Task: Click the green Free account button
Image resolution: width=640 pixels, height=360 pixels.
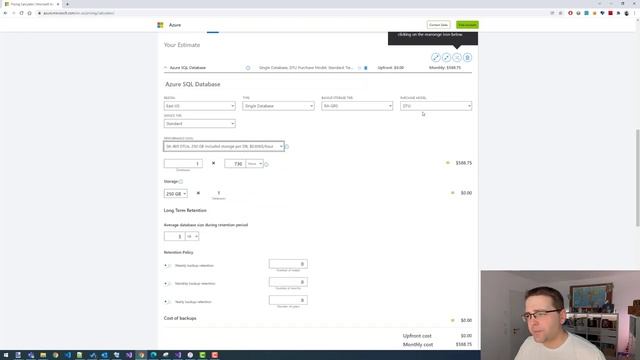Action: click(x=467, y=25)
